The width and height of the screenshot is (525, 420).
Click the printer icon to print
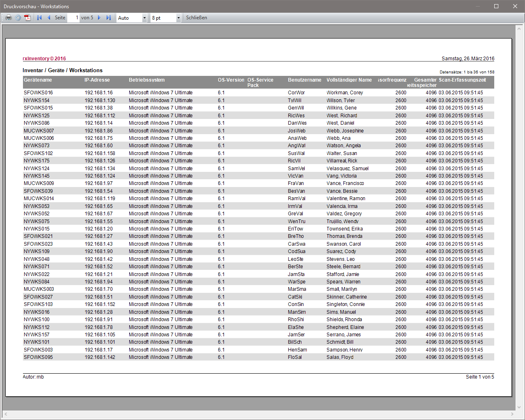(x=8, y=18)
